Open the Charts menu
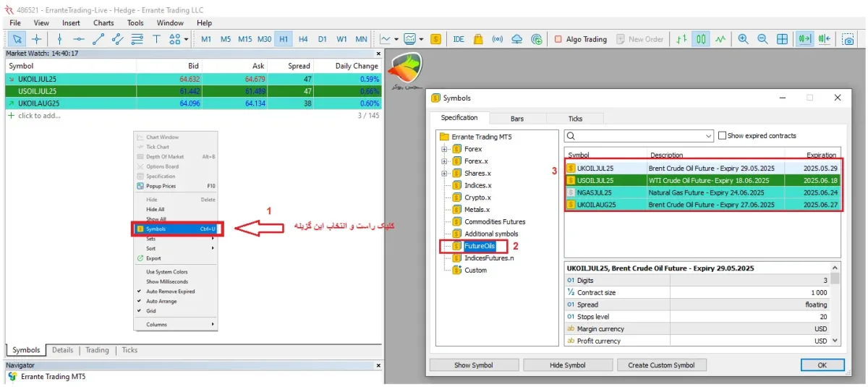 pos(103,22)
